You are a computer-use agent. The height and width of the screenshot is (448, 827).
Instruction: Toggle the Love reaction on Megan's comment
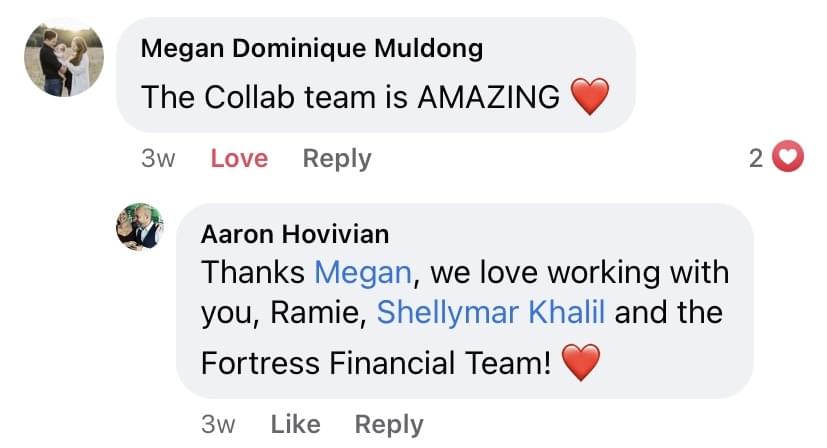point(239,158)
